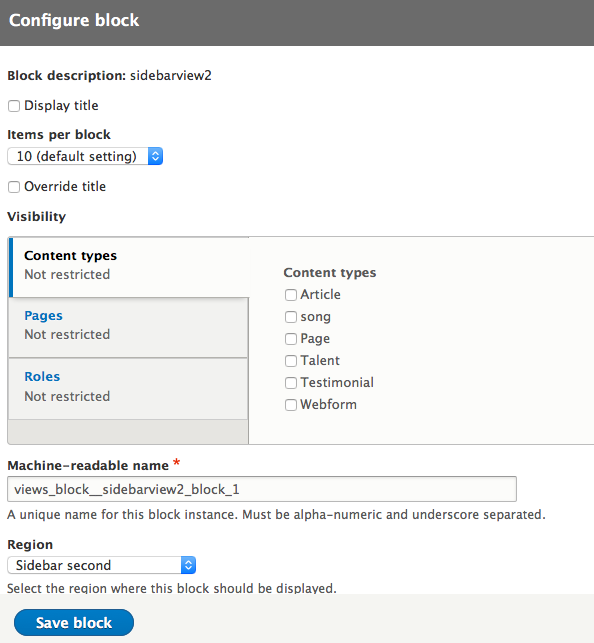Check the Page content type

291,339
